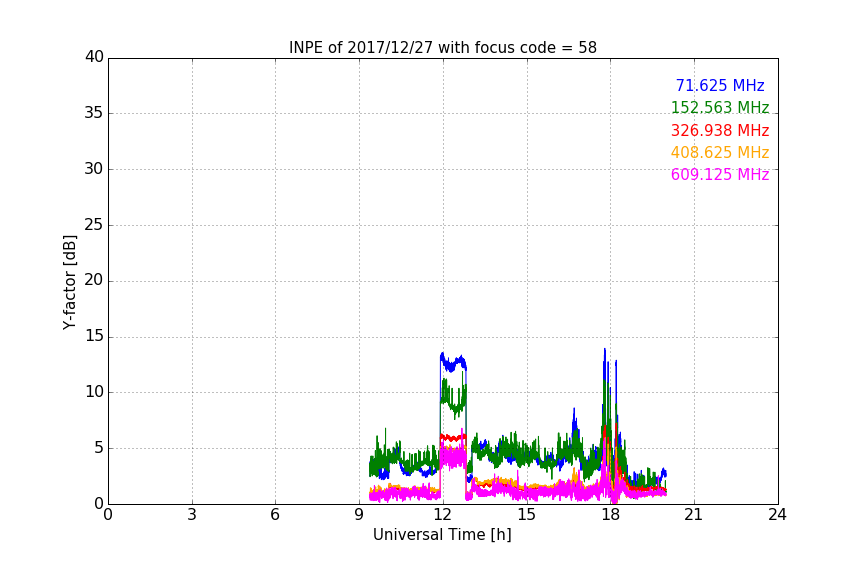Click the y-axis tick label 25

(94, 224)
